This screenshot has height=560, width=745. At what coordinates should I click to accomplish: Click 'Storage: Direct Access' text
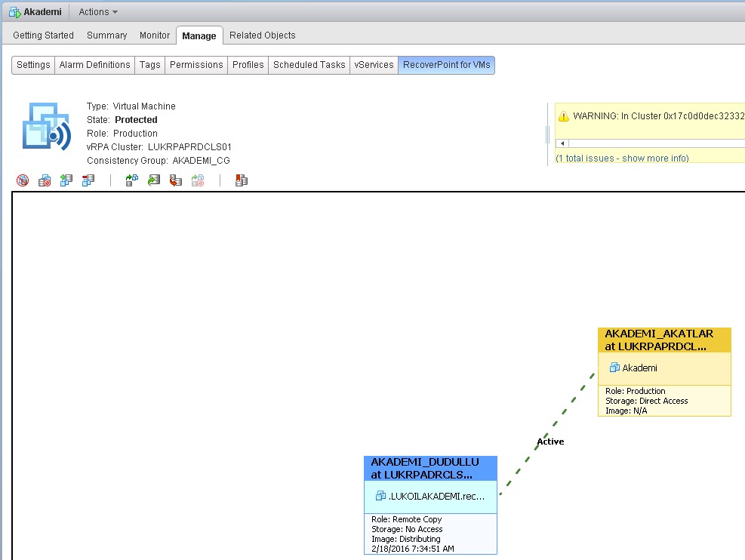click(647, 401)
